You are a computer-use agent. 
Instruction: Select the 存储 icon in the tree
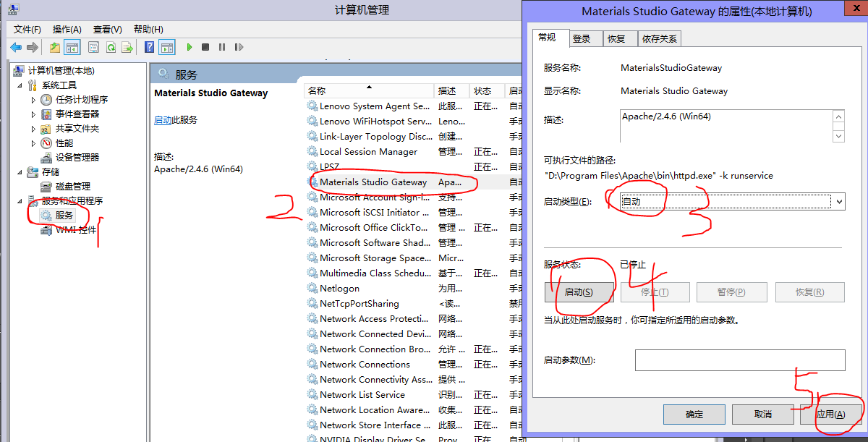click(33, 171)
